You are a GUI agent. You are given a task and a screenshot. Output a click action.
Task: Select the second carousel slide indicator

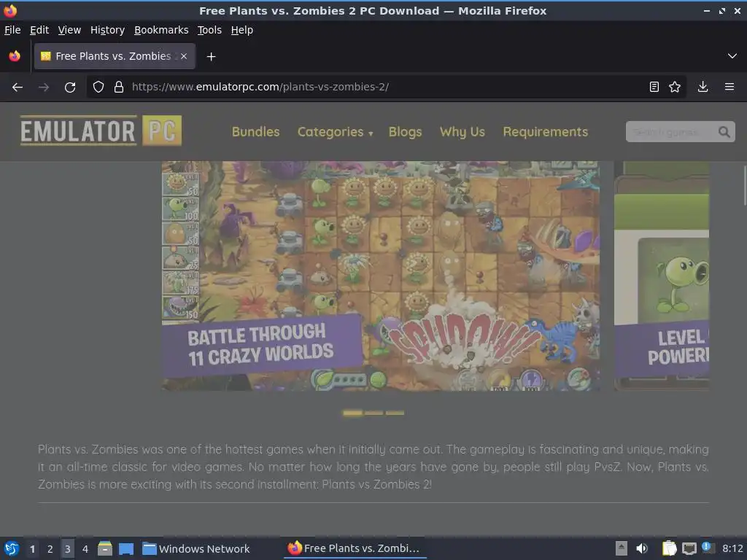374,413
